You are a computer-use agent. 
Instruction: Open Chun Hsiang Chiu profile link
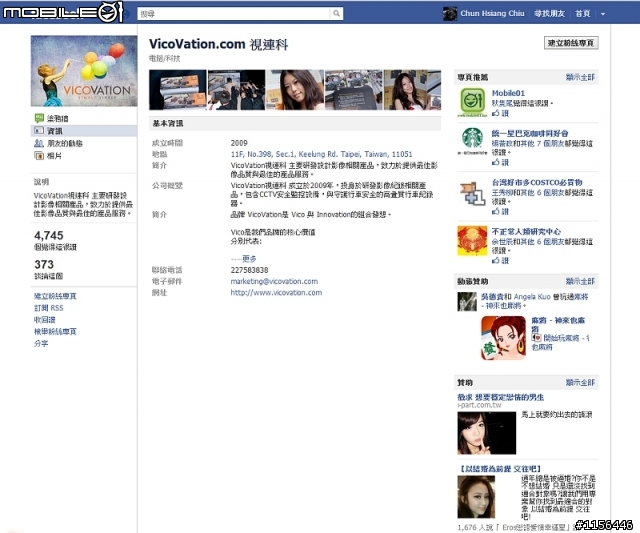(492, 13)
